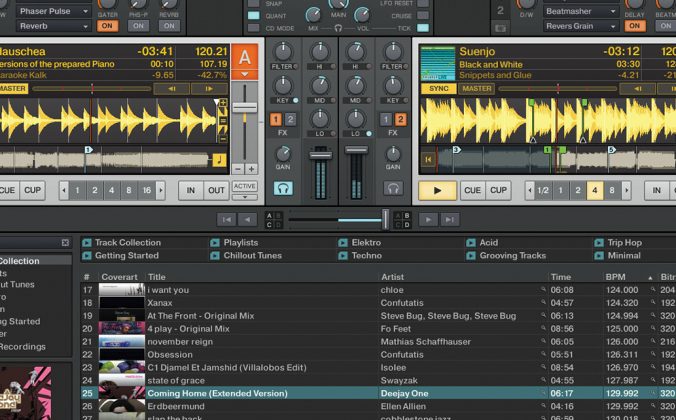This screenshot has height=420, width=676.
Task: Click the Elektro favorite folder icon
Action: tap(343, 242)
